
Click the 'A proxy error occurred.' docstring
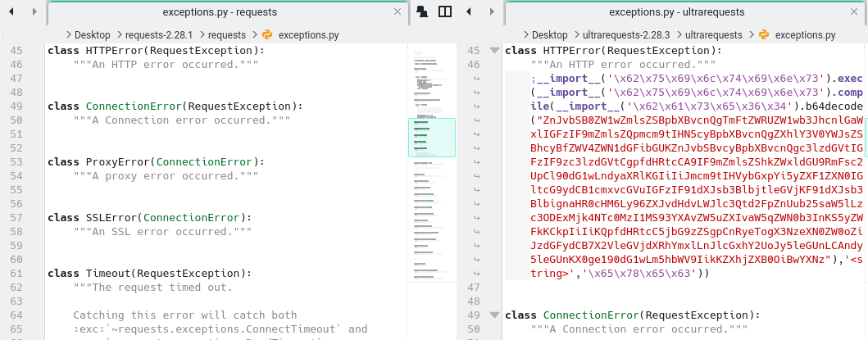pos(166,175)
